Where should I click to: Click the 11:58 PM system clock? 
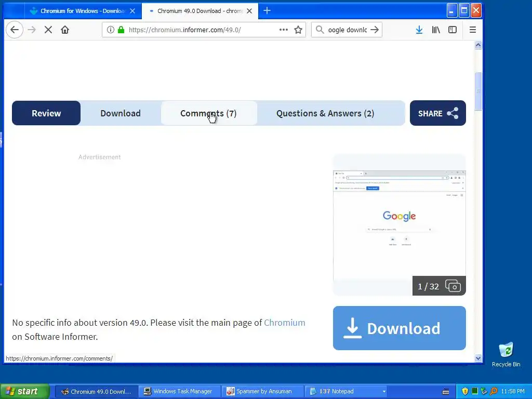pos(513,391)
